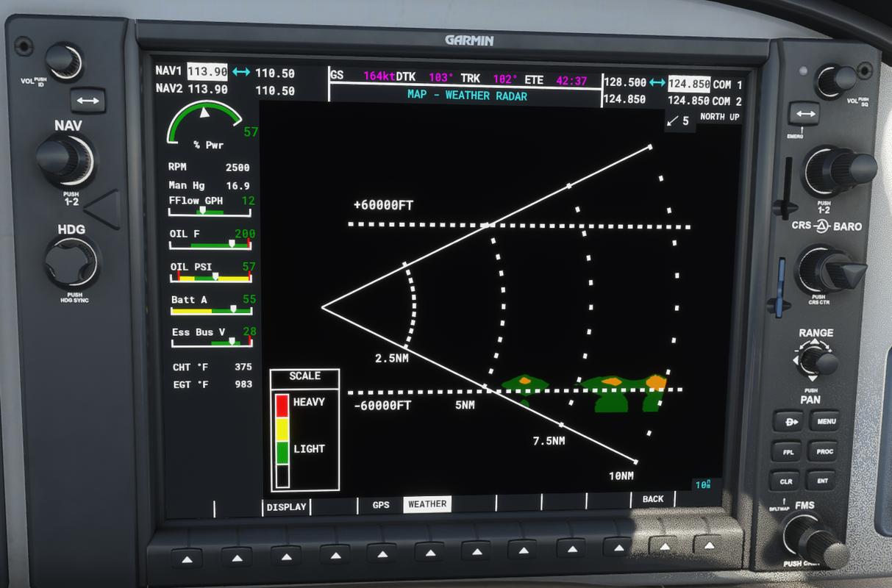The width and height of the screenshot is (892, 588).
Task: Click the highlighted NAV1 113.90 frequency
Action: coord(207,71)
